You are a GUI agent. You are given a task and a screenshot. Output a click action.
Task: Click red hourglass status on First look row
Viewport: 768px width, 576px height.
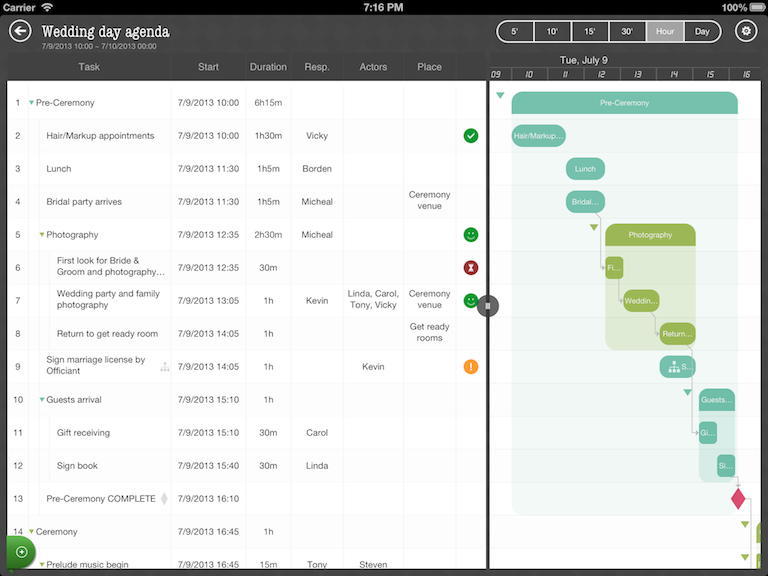tap(471, 267)
